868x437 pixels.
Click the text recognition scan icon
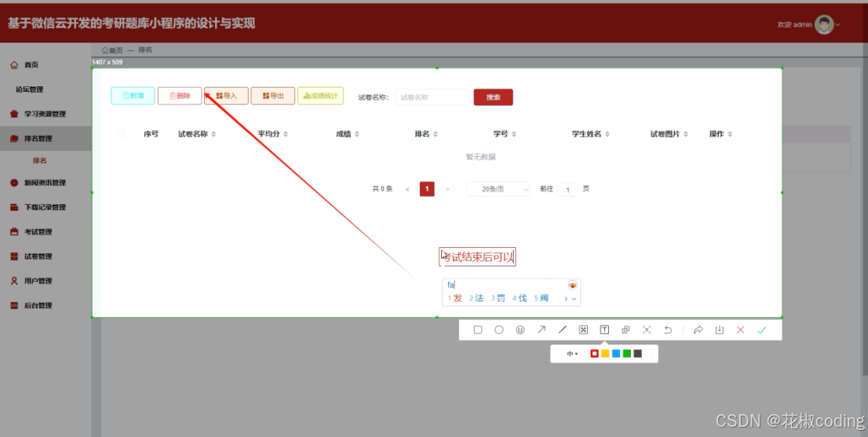pos(647,330)
